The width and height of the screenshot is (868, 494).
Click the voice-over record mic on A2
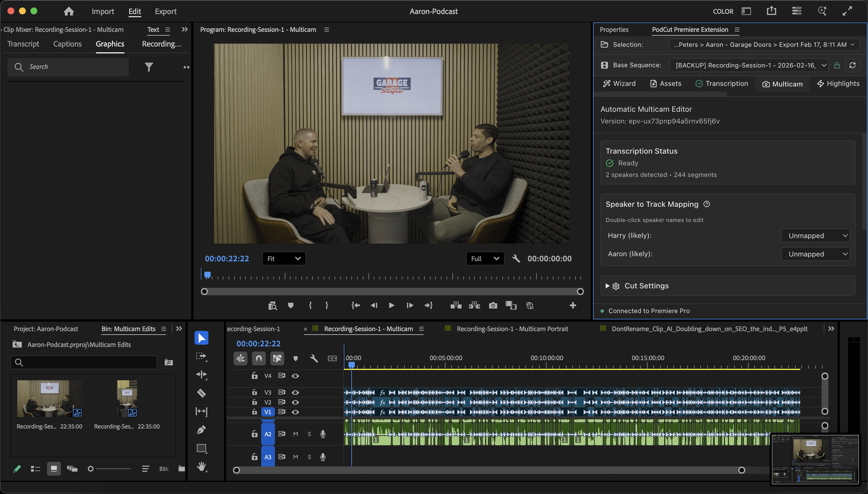(x=322, y=434)
